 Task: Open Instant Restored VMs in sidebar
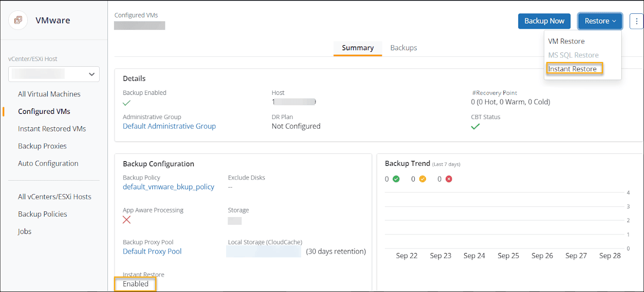click(52, 129)
